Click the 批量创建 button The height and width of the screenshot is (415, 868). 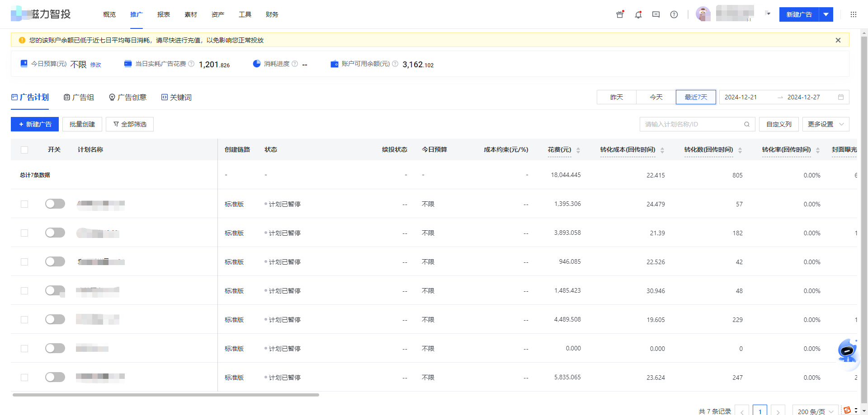82,124
